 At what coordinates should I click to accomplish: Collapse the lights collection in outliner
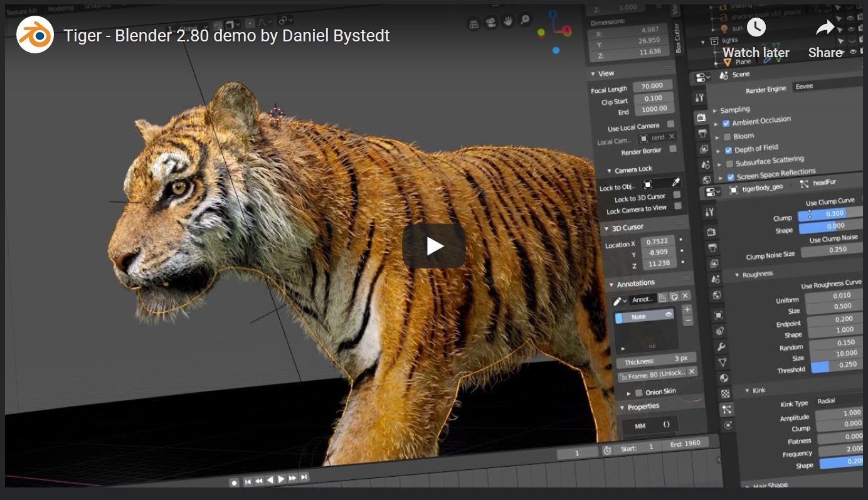click(703, 42)
